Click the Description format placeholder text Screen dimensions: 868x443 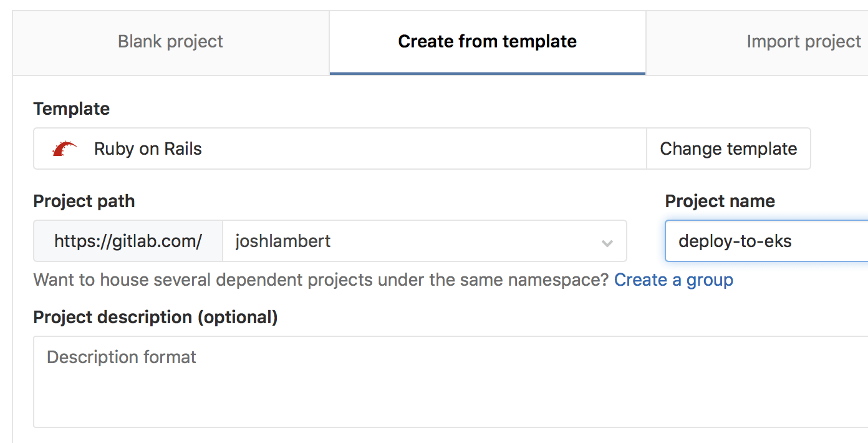coord(121,357)
